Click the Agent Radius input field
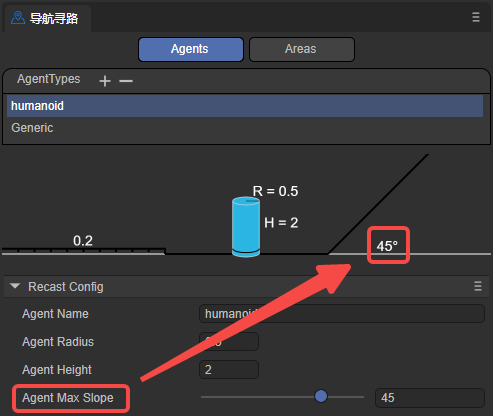 [229, 342]
